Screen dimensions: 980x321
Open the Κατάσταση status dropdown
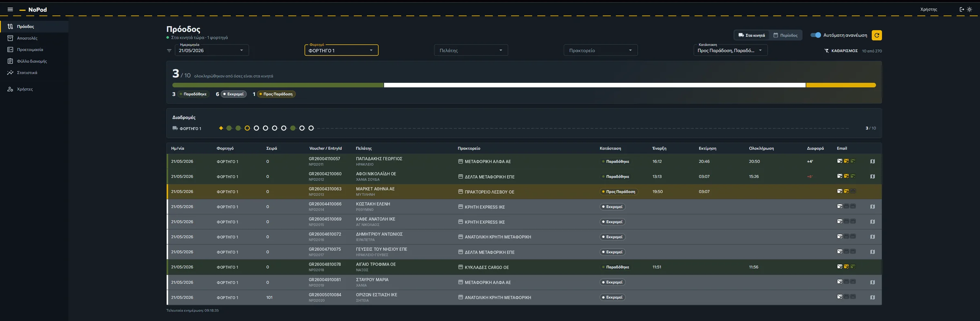click(731, 51)
